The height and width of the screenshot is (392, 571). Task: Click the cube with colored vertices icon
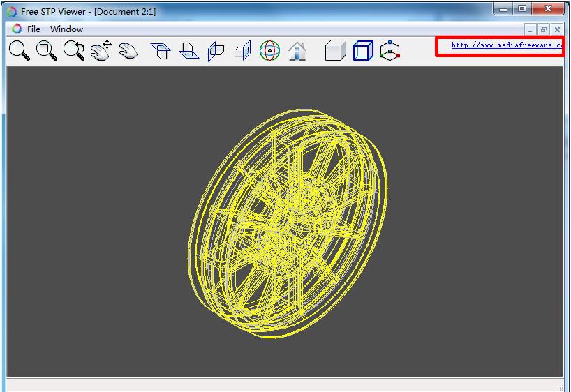pos(390,51)
